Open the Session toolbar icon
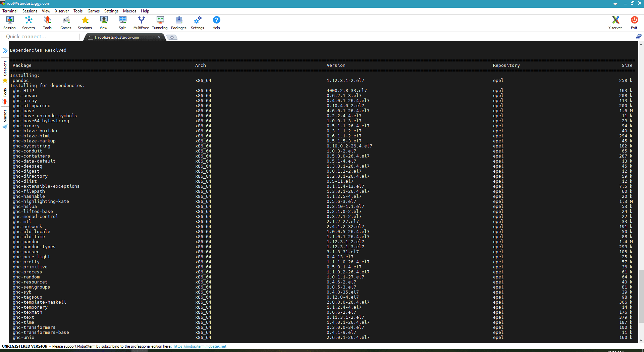This screenshot has height=352, width=644. click(x=10, y=23)
